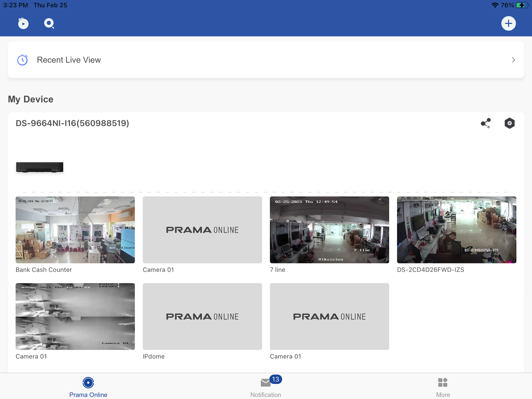Click the IPdome label
The image size is (532, 399).
pyautogui.click(x=153, y=356)
